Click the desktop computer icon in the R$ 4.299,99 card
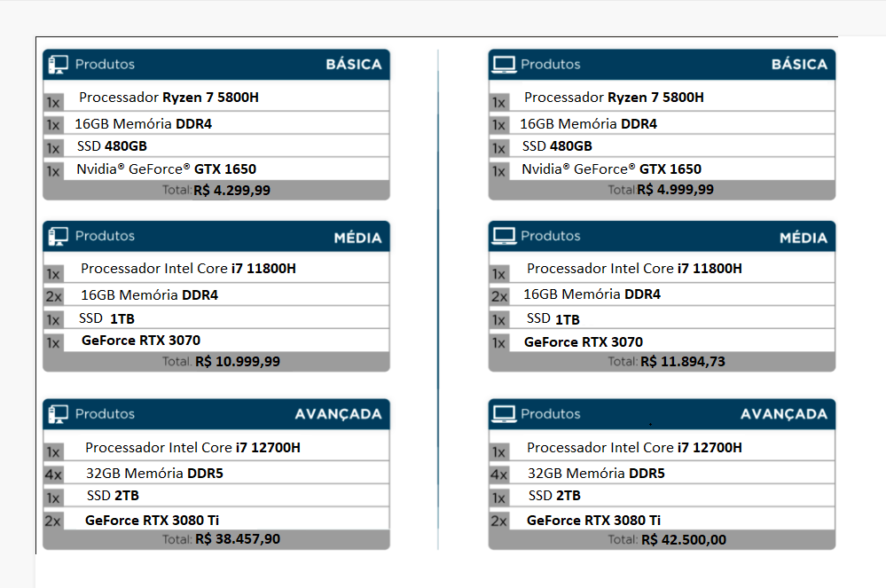 point(58,65)
